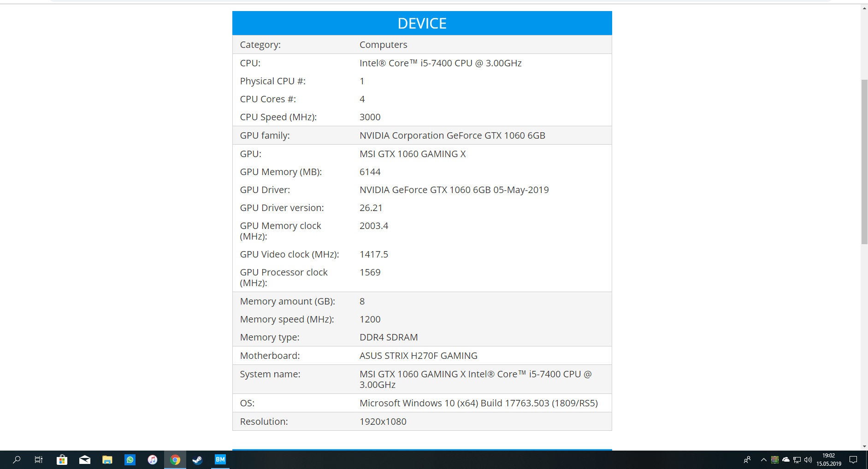
Task: Click the 'Memory amount (GB):' label
Action: (x=288, y=301)
